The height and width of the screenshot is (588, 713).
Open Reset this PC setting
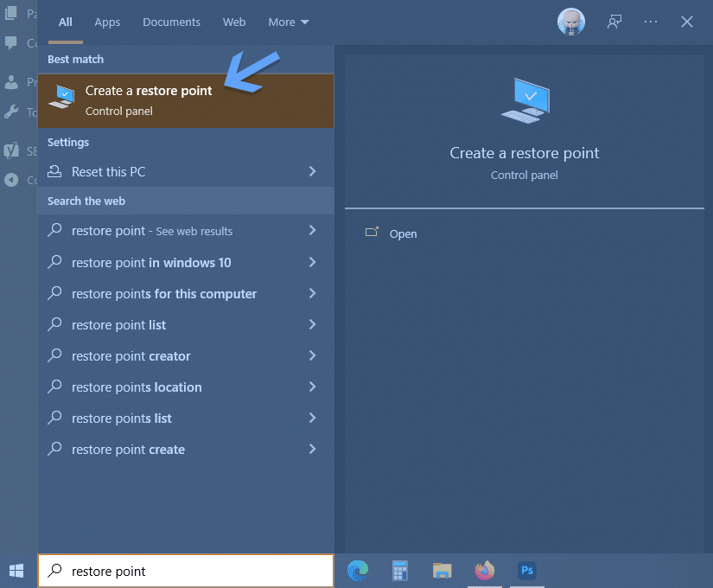[x=186, y=171]
